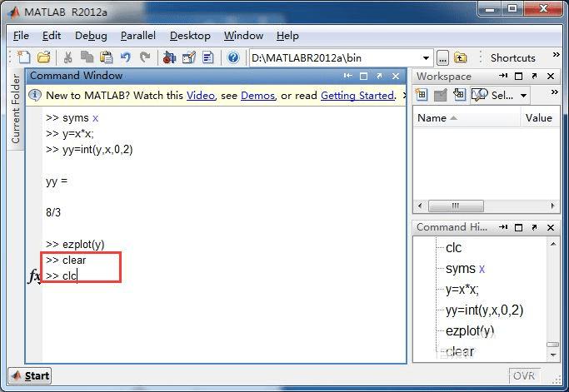Click the Workspace scroll left arrow
The width and height of the screenshot is (569, 392).
tap(420, 206)
